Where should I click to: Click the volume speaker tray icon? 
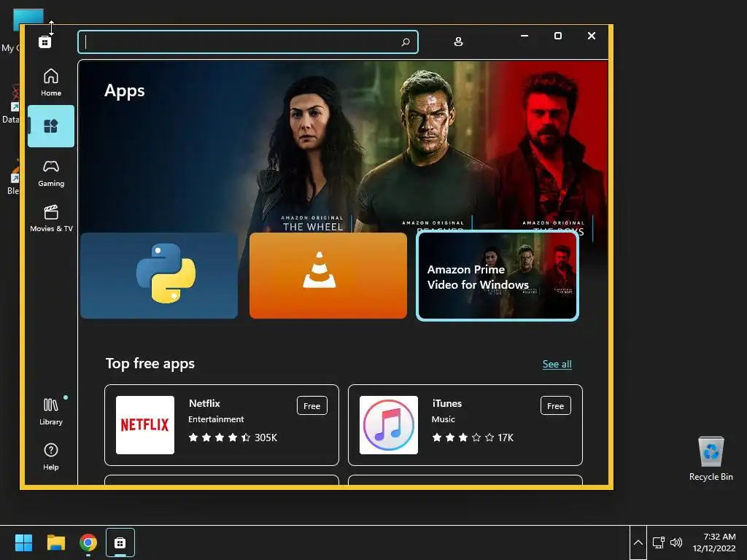click(x=676, y=542)
